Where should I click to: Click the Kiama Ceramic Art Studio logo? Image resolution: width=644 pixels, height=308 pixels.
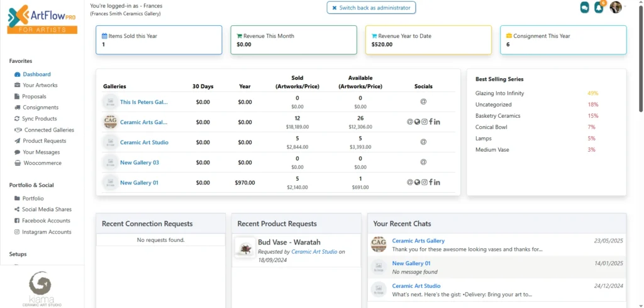[x=42, y=288]
